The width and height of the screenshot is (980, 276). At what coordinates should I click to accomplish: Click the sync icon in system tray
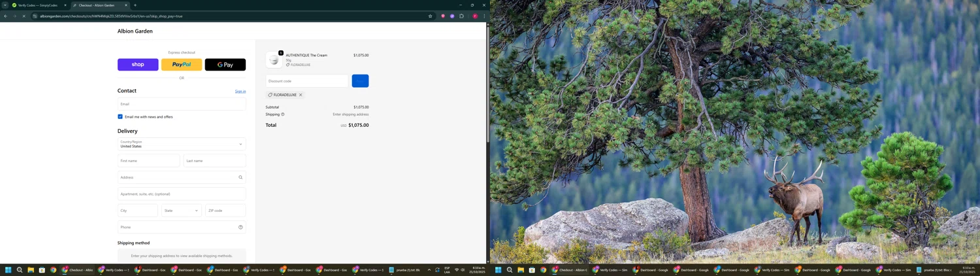point(437,269)
